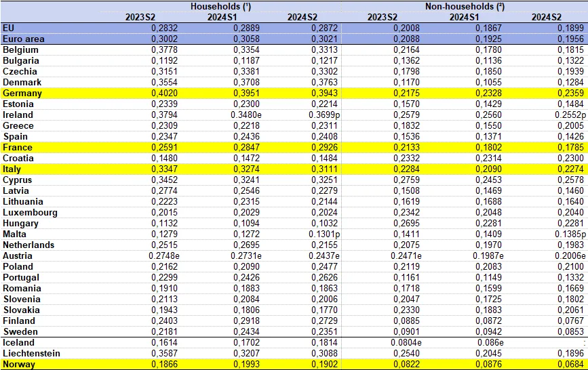Select the Euro area row label
The image size is (588, 370).
coord(24,39)
